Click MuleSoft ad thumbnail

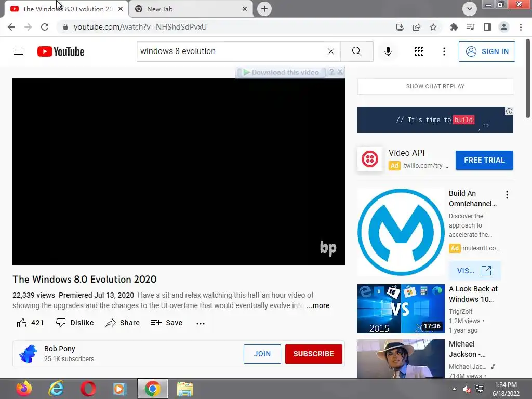(401, 232)
